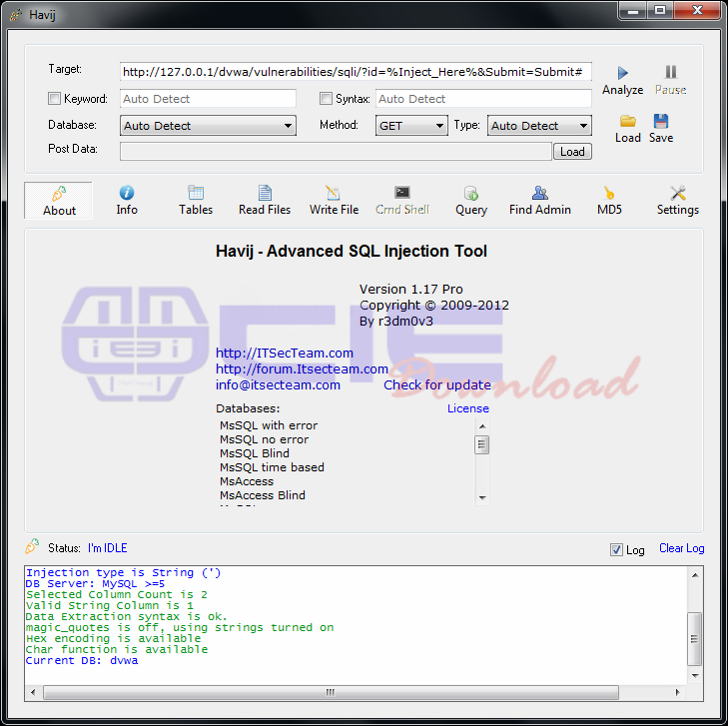Click the License link
Viewport: 728px width, 726px height.
click(x=468, y=408)
